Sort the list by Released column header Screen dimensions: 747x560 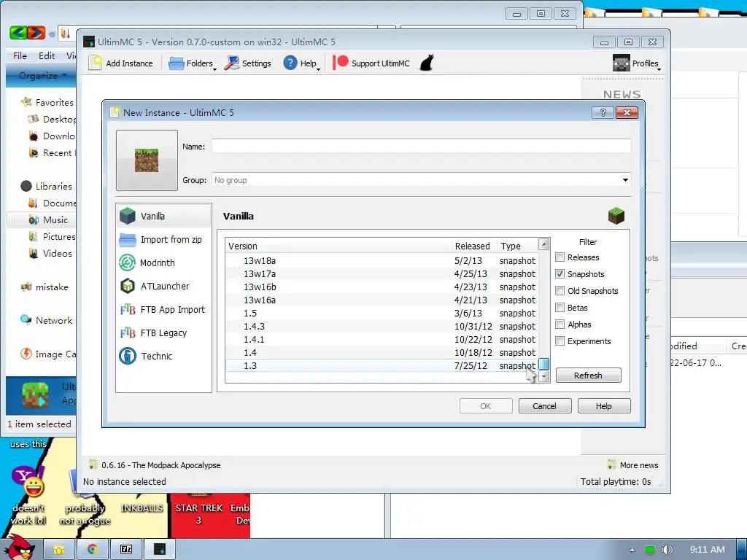473,246
